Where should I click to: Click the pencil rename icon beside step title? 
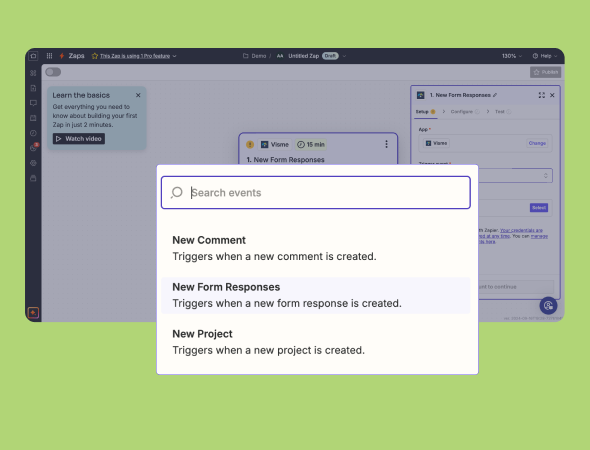coord(495,95)
